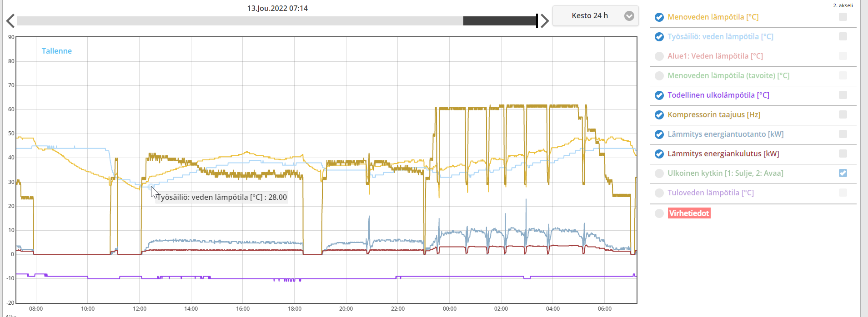
Task: Open the Kesto 24 h duration dropdown
Action: (590, 16)
